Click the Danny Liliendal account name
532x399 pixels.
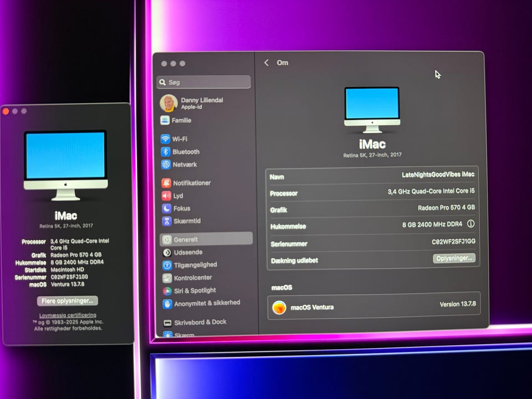click(x=202, y=100)
